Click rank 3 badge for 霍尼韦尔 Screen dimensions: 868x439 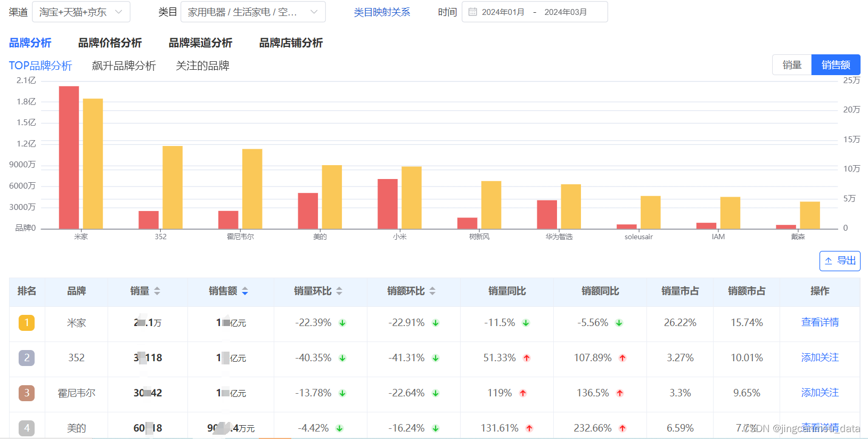[x=27, y=393]
